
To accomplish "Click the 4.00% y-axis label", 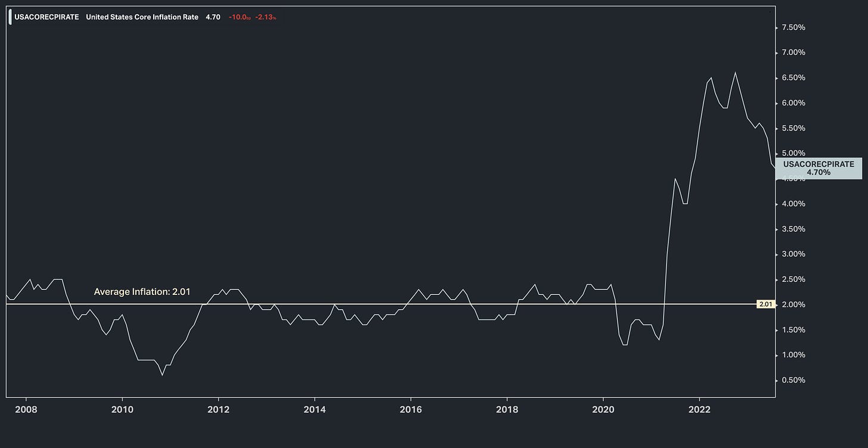I will point(792,204).
